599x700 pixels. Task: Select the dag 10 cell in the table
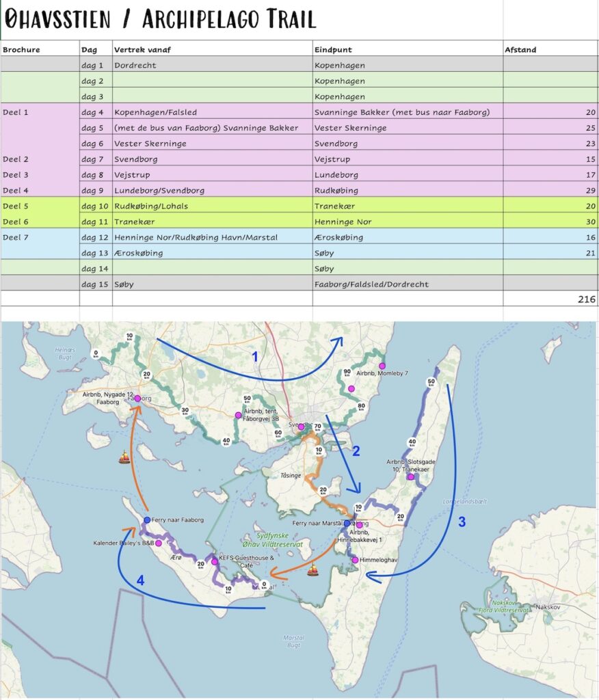pos(95,206)
